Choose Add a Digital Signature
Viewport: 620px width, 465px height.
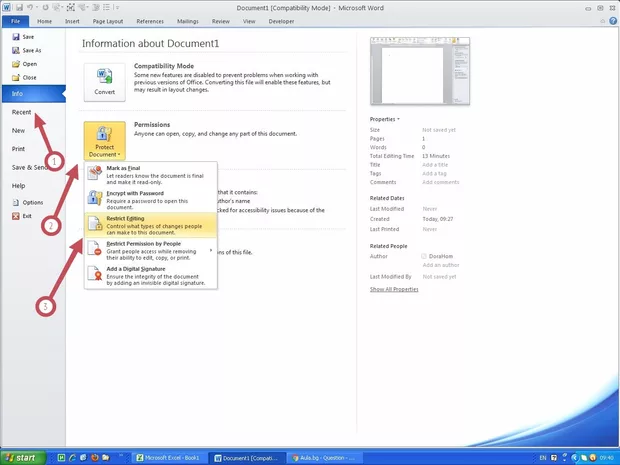146,276
